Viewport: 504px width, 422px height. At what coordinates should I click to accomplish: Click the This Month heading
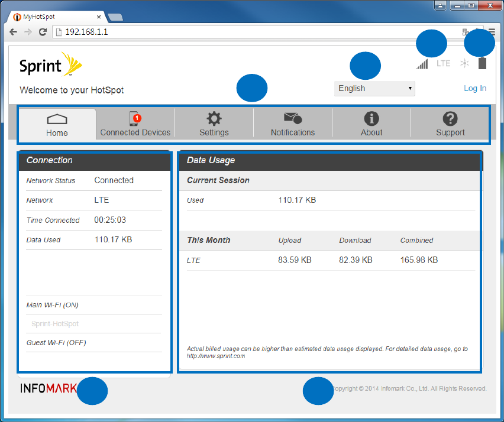click(x=209, y=240)
